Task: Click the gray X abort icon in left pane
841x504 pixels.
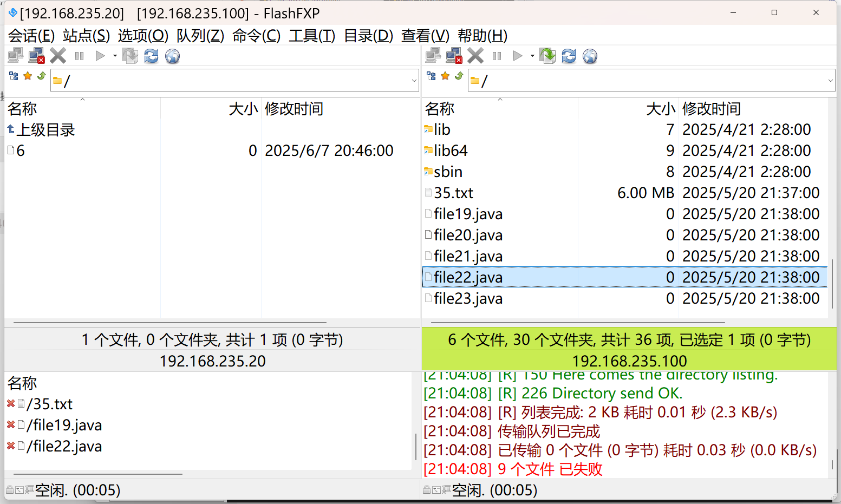Action: [58, 56]
